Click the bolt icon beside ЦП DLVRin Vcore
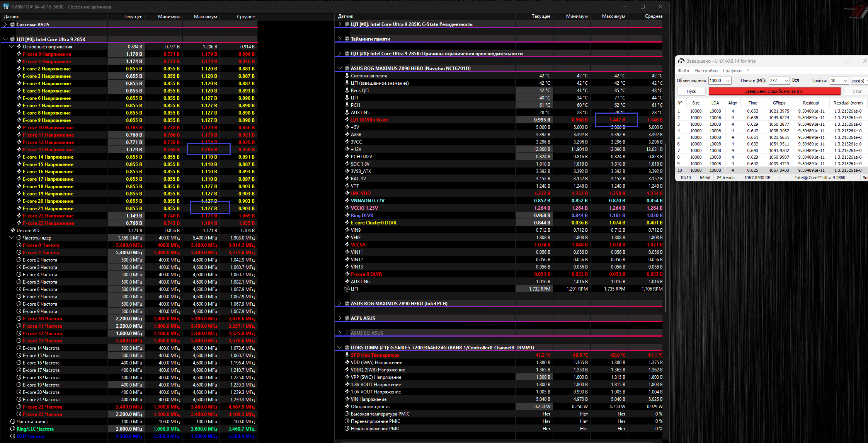 [x=347, y=120]
